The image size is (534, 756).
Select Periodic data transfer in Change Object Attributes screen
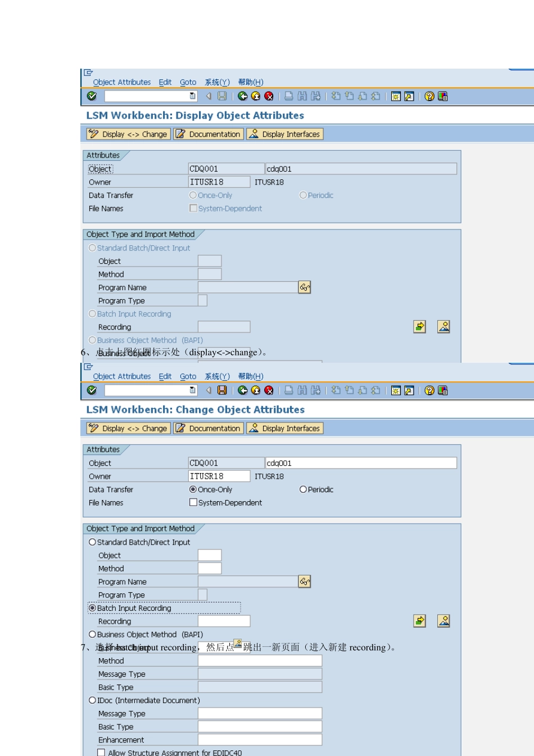tap(303, 489)
